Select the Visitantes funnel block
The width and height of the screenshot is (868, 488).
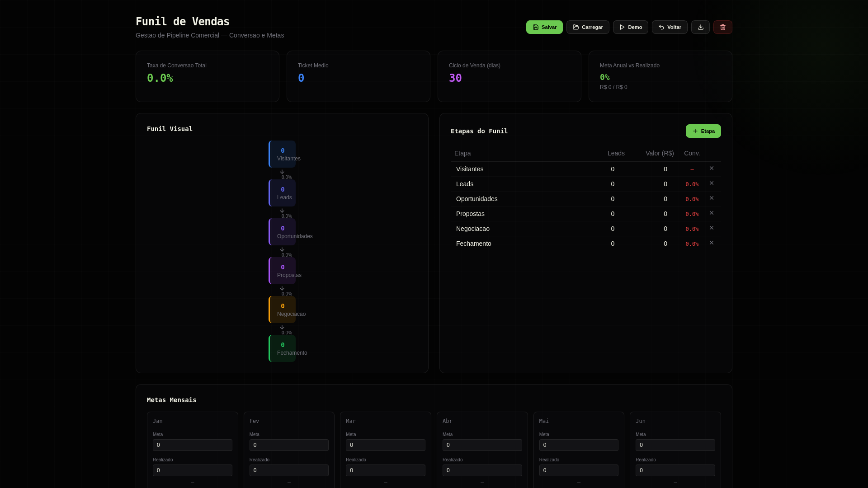point(282,154)
